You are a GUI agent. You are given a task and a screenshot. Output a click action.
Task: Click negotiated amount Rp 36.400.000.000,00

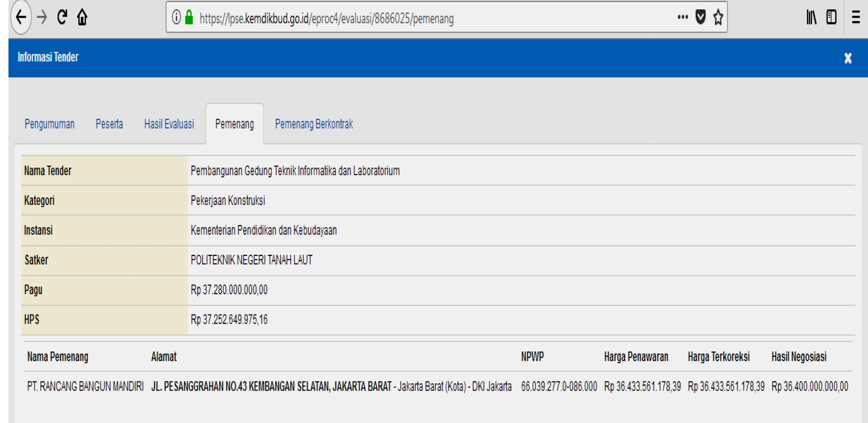(810, 386)
